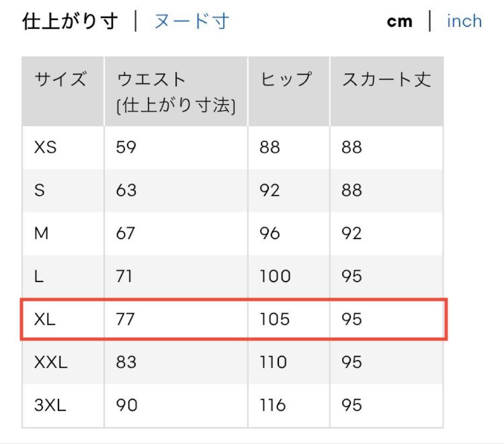The image size is (504, 444).
Task: Select cm unit option
Action: coord(399,22)
